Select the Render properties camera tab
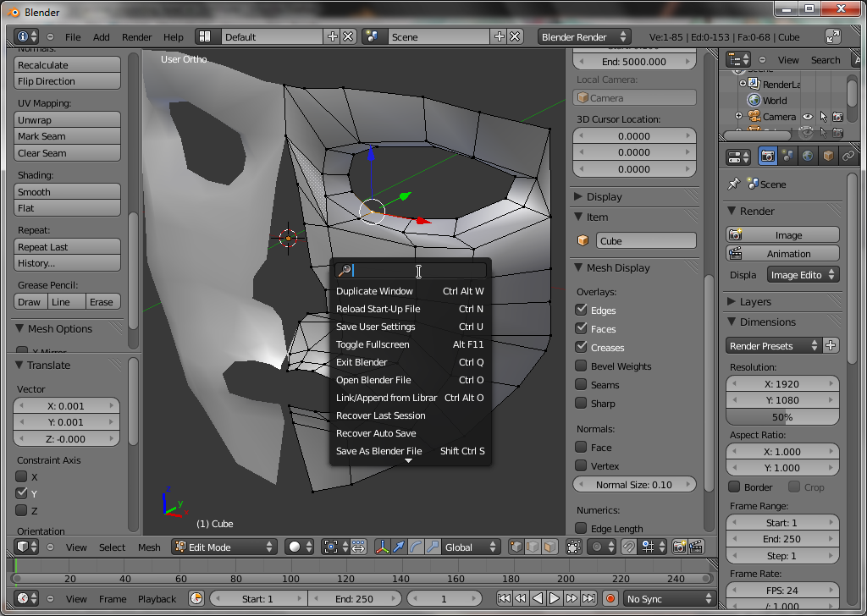 coord(767,157)
